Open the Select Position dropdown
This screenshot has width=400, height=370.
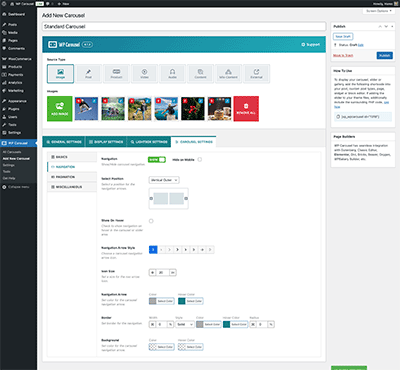point(164,180)
